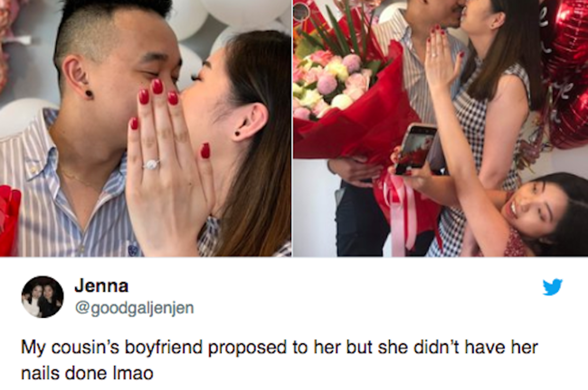Click the man's black stud earring
This screenshot has height=390, width=588.
coord(88,94)
